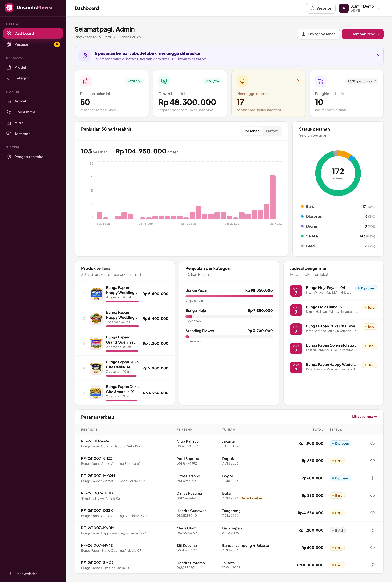This screenshot has height=582, width=392.
Task: Open the Artikel sidebar page
Action: click(x=33, y=101)
